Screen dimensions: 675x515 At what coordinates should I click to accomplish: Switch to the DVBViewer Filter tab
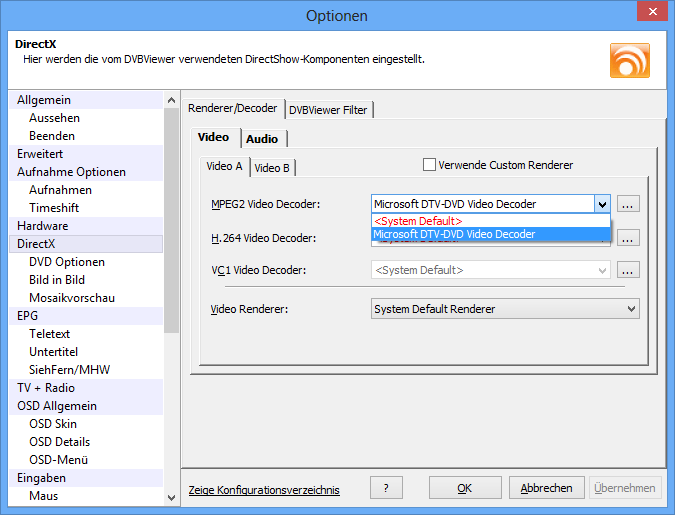(329, 109)
